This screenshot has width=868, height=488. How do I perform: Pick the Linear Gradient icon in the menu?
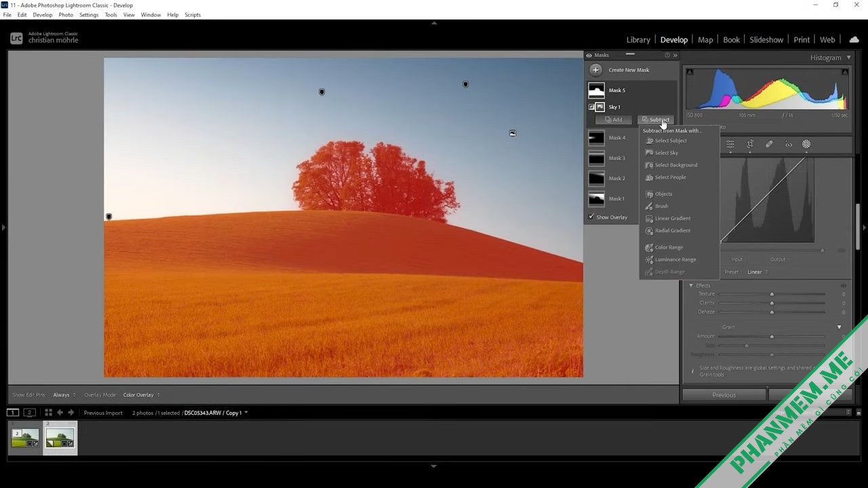(650, 219)
